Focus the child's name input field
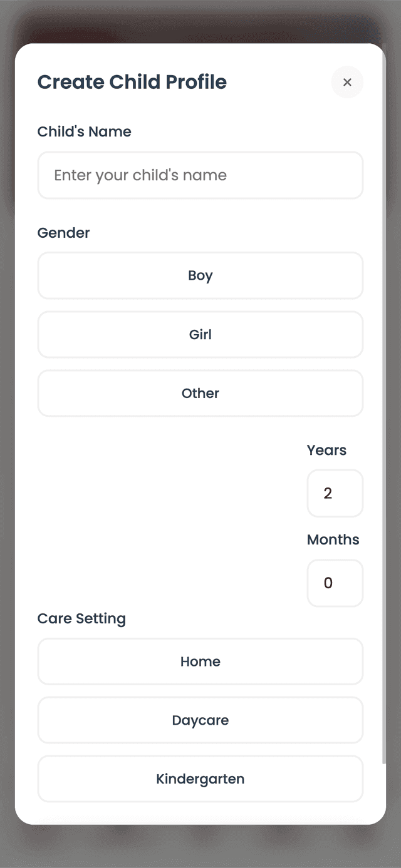The image size is (401, 868). [200, 175]
